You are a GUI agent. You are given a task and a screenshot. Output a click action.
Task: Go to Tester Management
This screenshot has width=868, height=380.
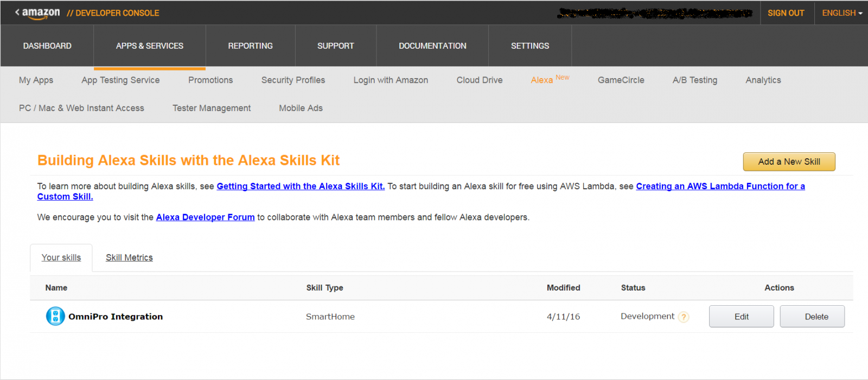pyautogui.click(x=212, y=108)
